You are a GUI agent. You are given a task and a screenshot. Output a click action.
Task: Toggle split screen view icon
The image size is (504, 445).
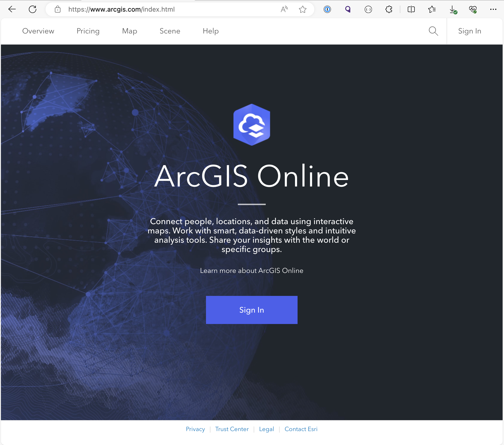[411, 9]
